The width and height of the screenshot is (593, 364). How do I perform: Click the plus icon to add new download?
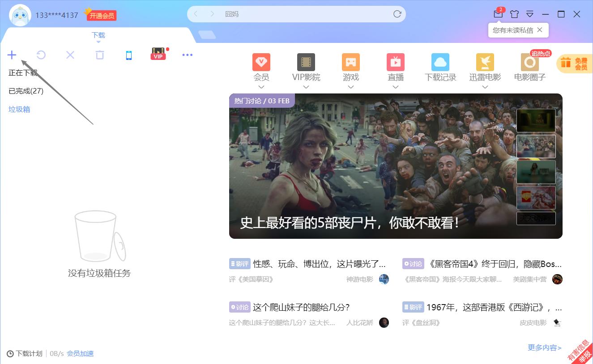pyautogui.click(x=12, y=55)
